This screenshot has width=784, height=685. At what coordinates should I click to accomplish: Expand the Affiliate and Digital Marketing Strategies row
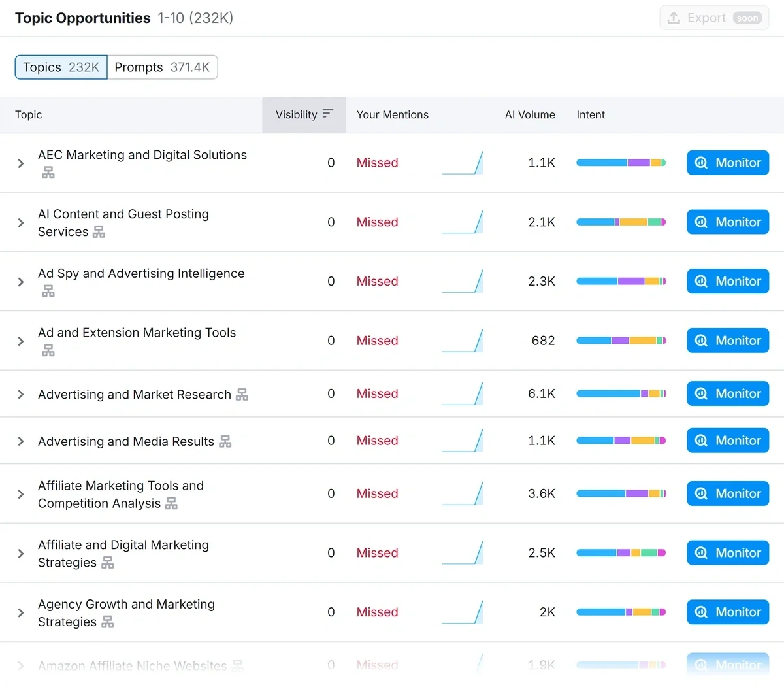point(20,553)
